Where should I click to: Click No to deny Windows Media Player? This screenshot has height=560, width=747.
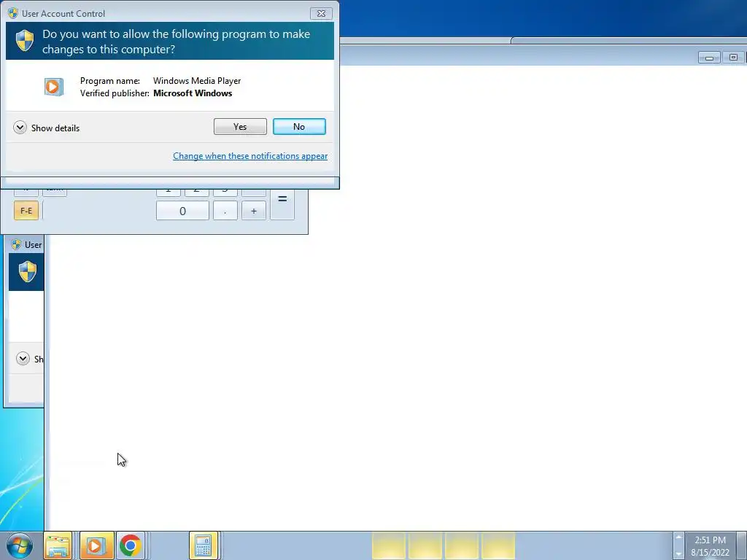299,127
